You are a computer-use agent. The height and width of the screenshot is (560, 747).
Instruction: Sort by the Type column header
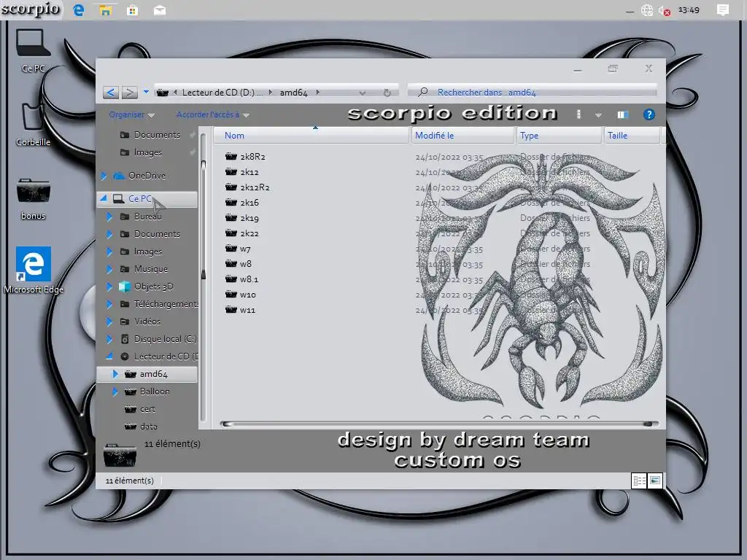(x=560, y=136)
